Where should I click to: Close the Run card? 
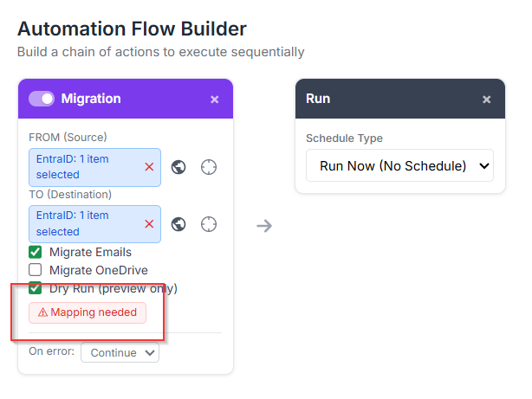tap(487, 100)
